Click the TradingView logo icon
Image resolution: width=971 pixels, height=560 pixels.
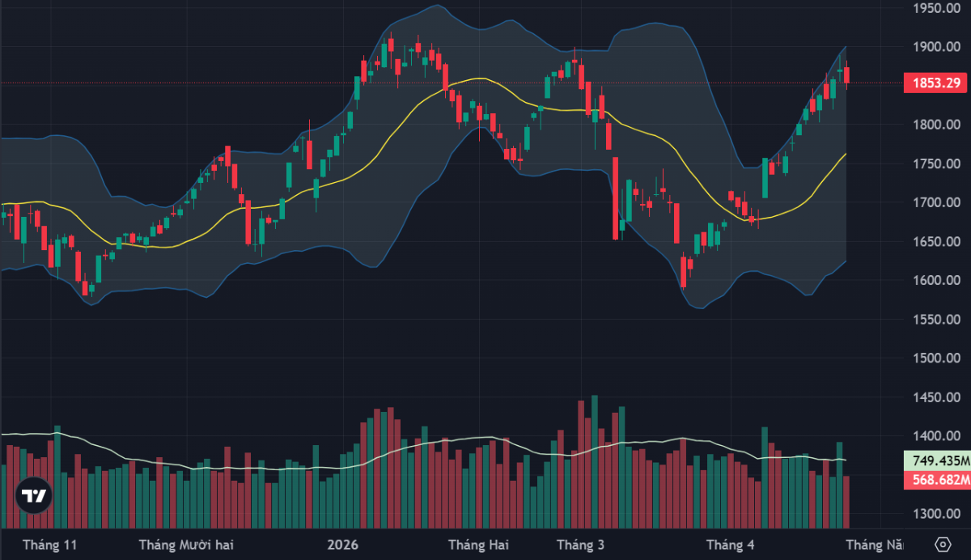pos(33,495)
